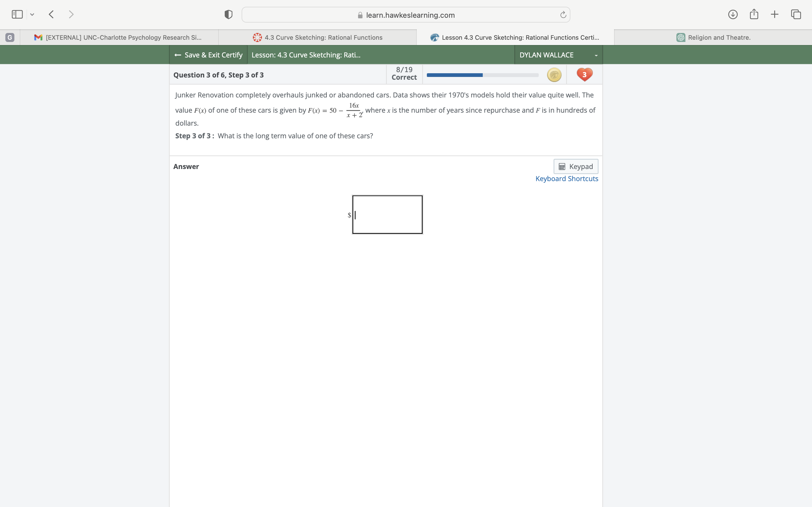
Task: Open a new browser tab
Action: 775,14
